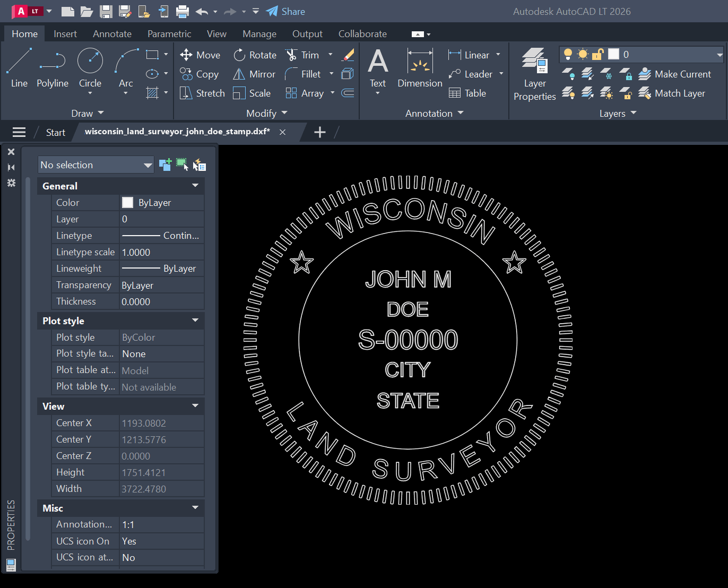Activate the Move tool
This screenshot has width=728, height=588.
(x=200, y=55)
